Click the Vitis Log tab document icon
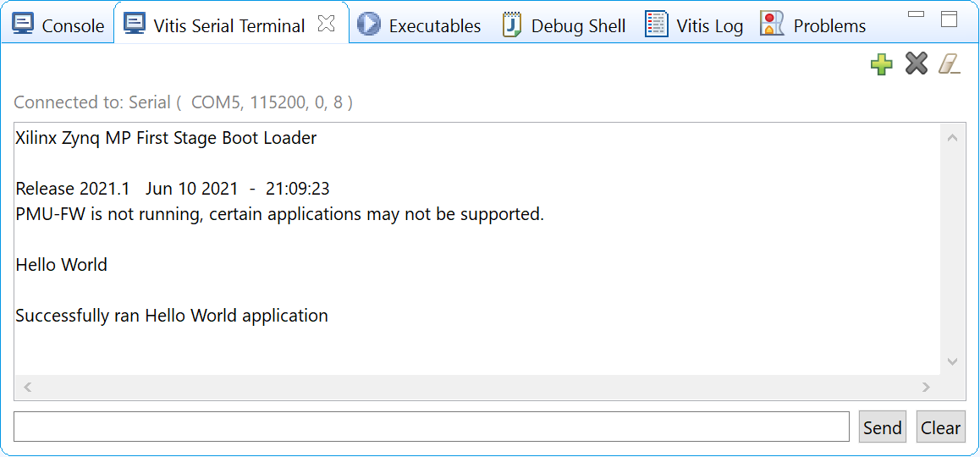 656,25
